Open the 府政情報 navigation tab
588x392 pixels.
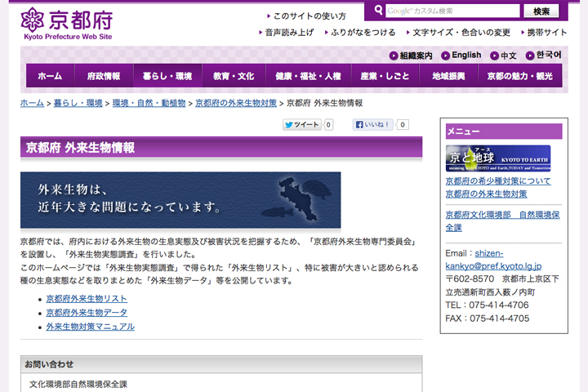pyautogui.click(x=104, y=76)
